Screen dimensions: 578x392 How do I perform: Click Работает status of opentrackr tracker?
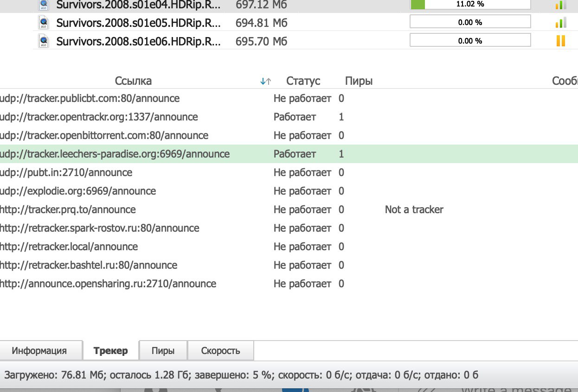[x=295, y=117]
